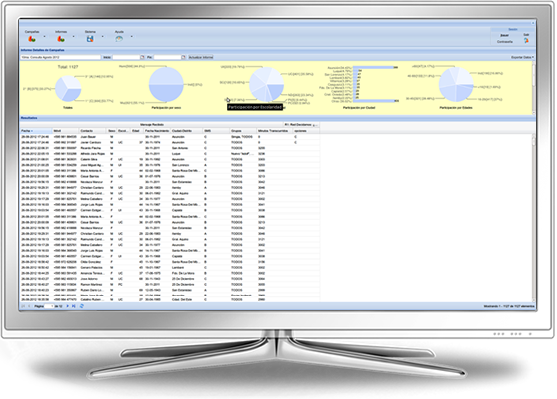Go to next page with pagination arrow
This screenshot has width=557, height=399.
click(67, 306)
